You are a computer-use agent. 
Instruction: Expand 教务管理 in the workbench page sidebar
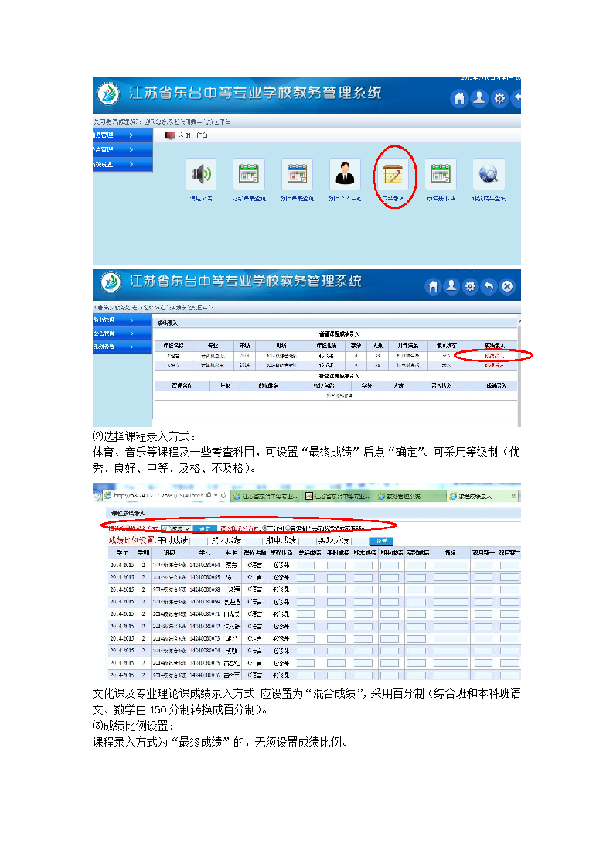(122, 135)
